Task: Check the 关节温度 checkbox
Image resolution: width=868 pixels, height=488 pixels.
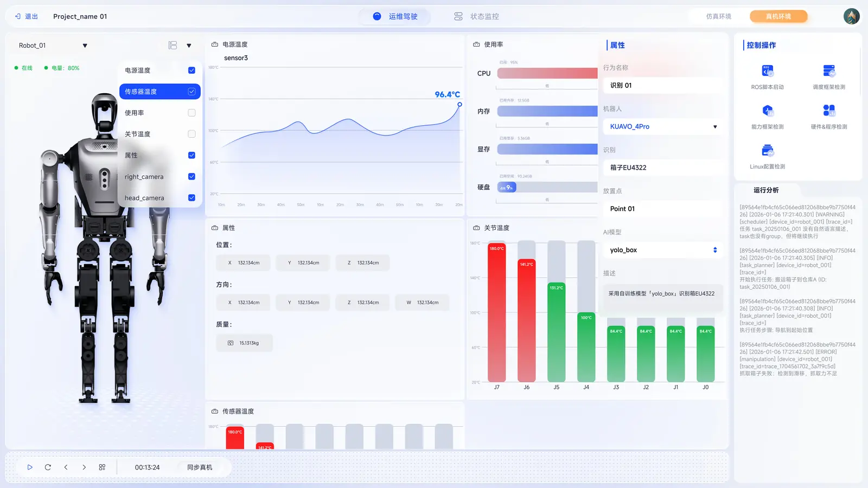Action: tap(192, 134)
